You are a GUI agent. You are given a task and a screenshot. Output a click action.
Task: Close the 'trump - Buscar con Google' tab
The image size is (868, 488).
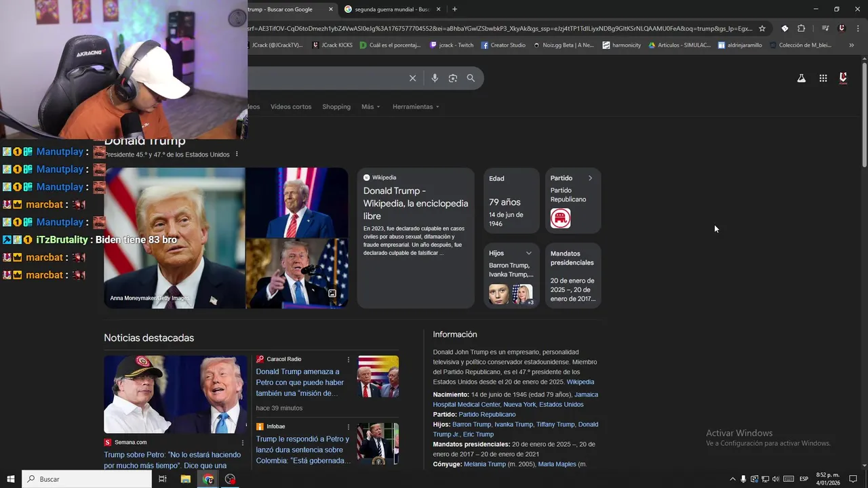pyautogui.click(x=331, y=9)
